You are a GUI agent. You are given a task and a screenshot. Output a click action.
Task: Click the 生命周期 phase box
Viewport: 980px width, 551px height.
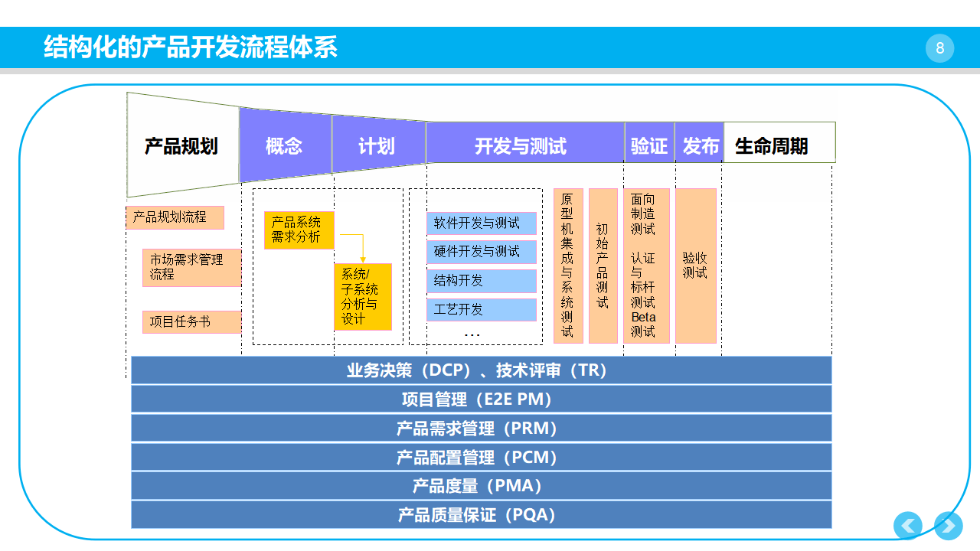coord(779,142)
